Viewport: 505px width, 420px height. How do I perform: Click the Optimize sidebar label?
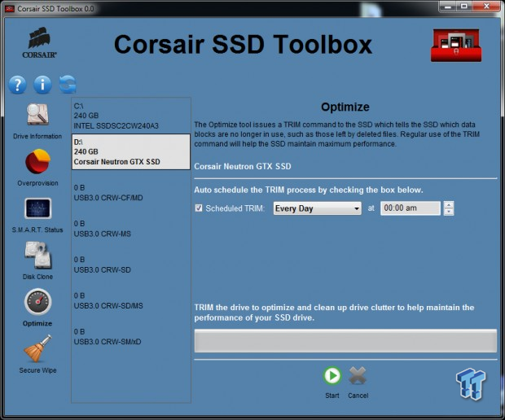tap(37, 323)
